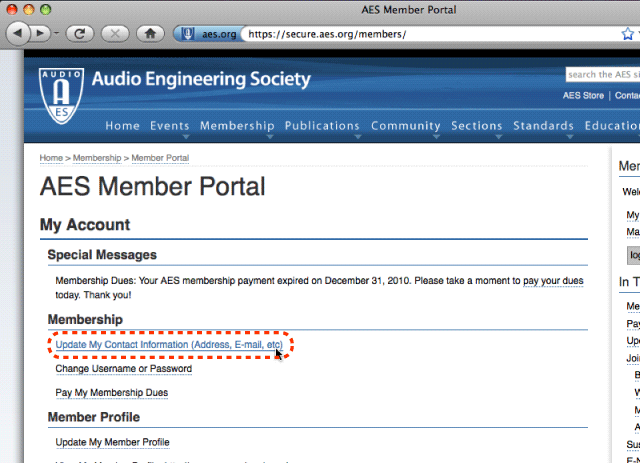Reload the page with the refresh button
The height and width of the screenshot is (463, 640).
[80, 34]
